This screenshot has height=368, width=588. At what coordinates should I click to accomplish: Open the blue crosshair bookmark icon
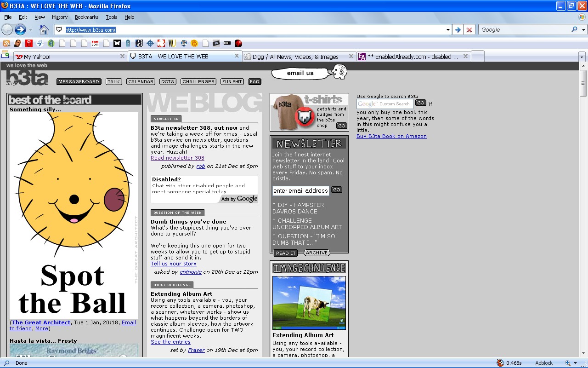coord(150,43)
